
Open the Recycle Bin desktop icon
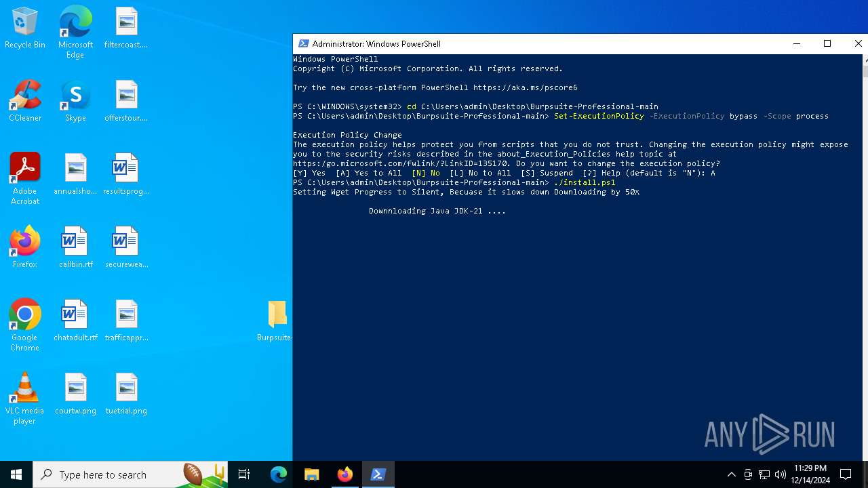pyautogui.click(x=25, y=28)
